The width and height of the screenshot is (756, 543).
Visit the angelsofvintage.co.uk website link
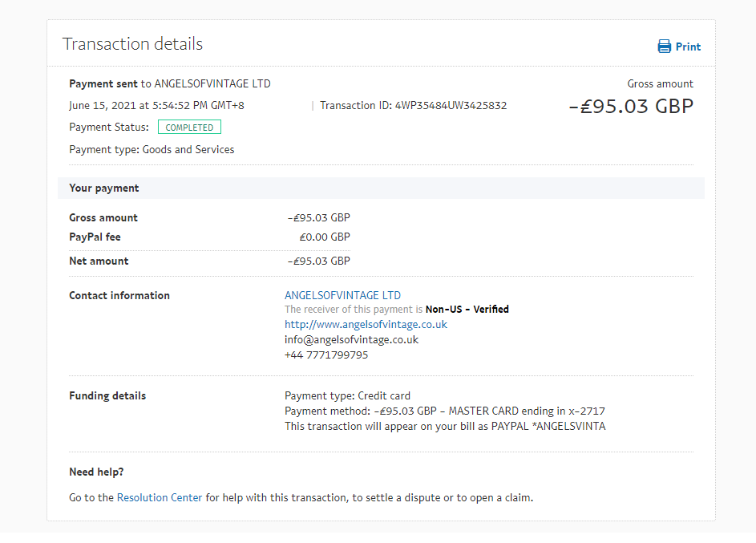tap(366, 325)
